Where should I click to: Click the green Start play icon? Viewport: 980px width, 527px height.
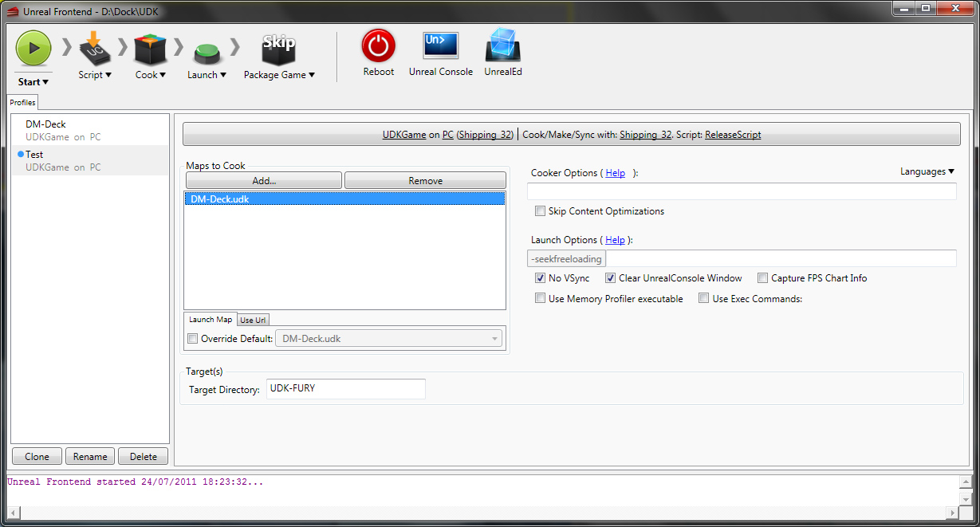[x=33, y=48]
